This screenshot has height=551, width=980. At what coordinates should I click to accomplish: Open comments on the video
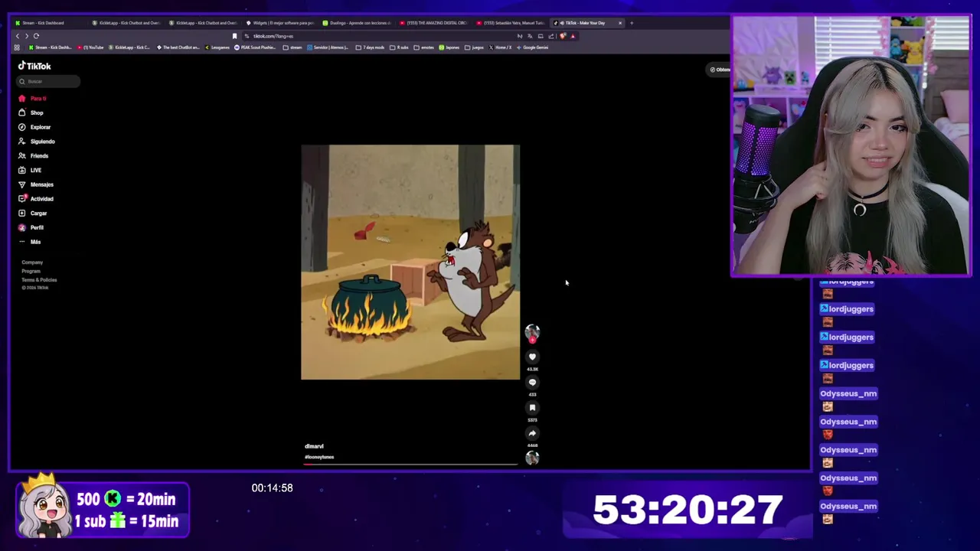click(532, 382)
